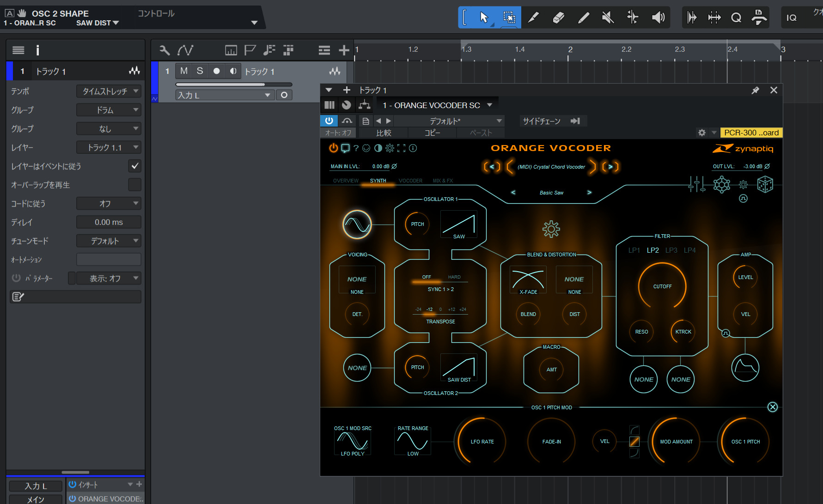This screenshot has height=504, width=823.
Task: Open the ドラム group dropdown
Action: pos(109,110)
